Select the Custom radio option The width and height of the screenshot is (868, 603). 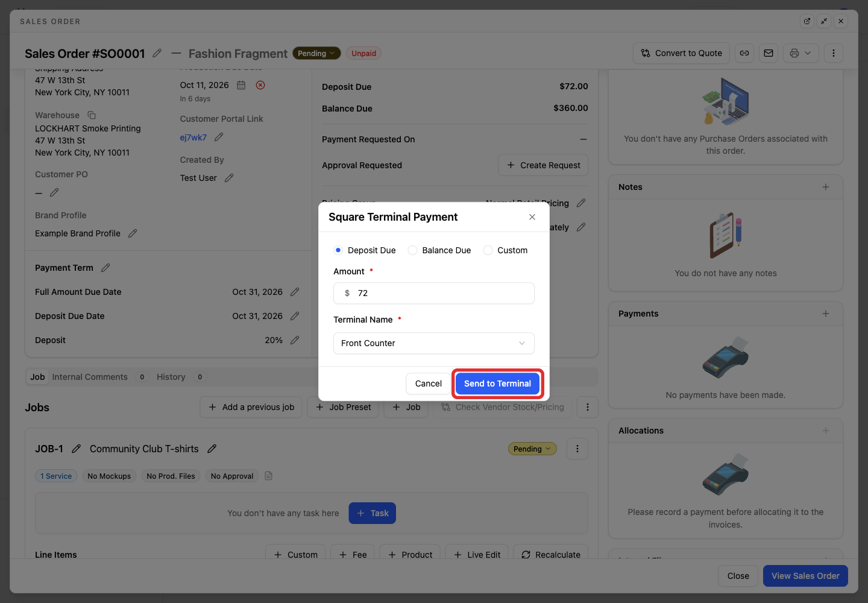[488, 250]
